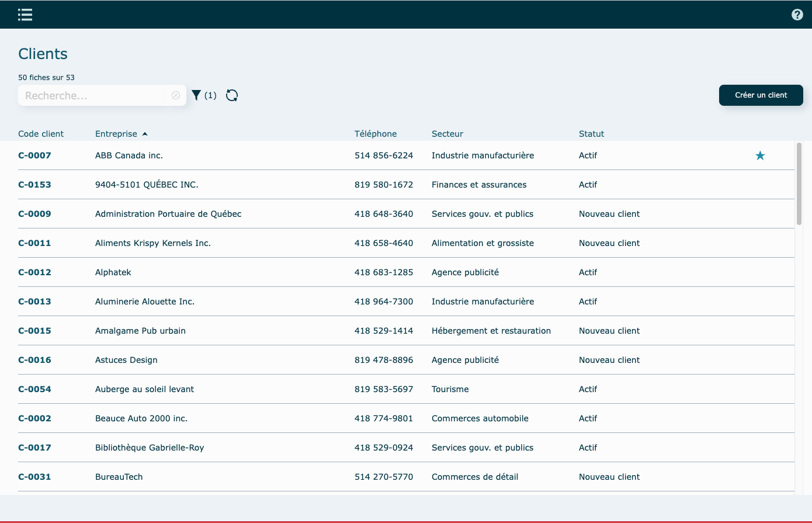Open client code C-0153

pos(34,185)
